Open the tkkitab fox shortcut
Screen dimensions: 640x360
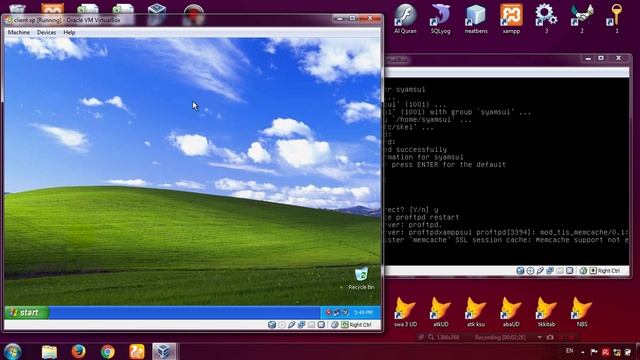coord(546,312)
